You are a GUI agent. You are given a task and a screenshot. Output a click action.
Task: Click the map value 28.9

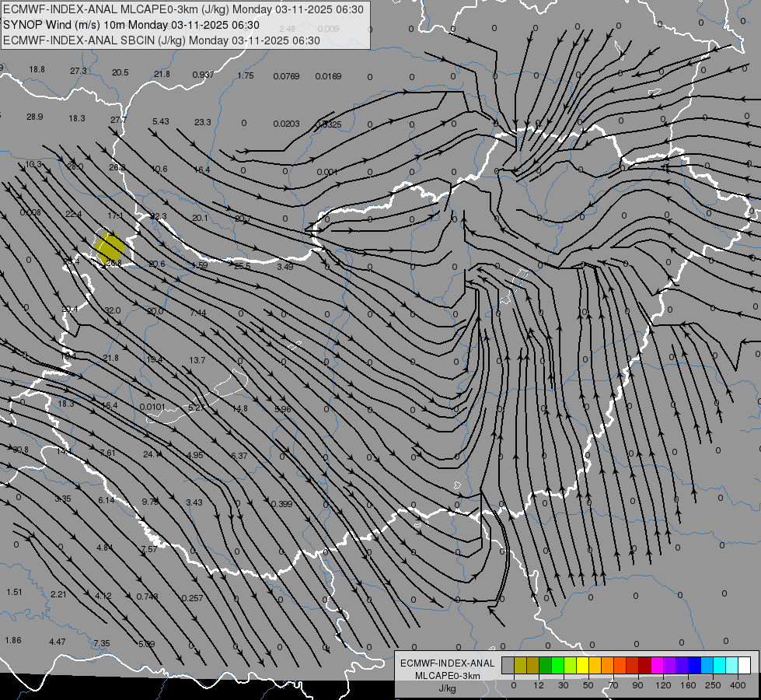[x=35, y=117]
